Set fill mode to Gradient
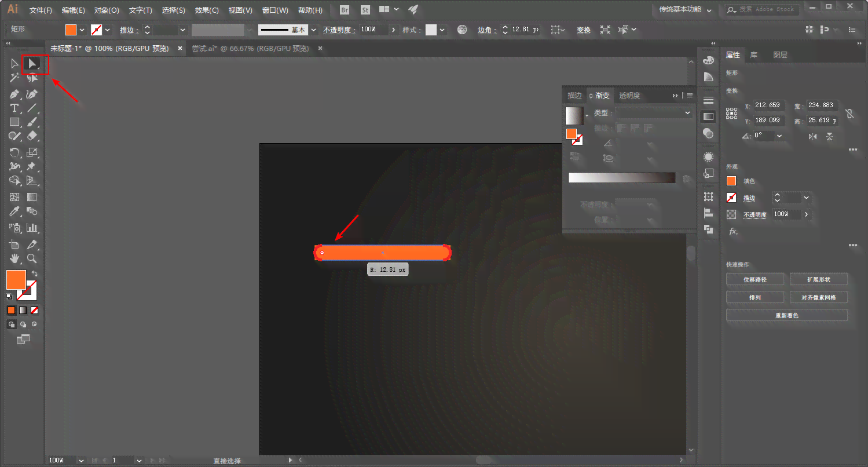This screenshot has width=868, height=467. 23,310
